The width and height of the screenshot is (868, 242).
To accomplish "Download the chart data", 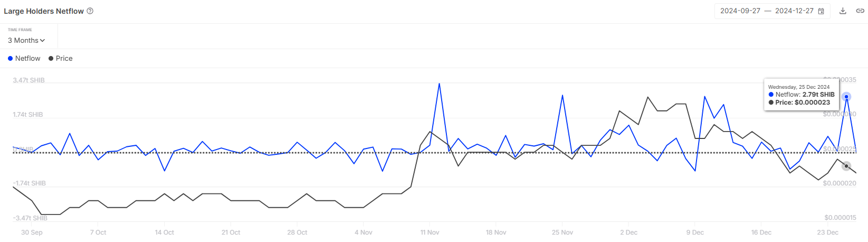I will 843,11.
